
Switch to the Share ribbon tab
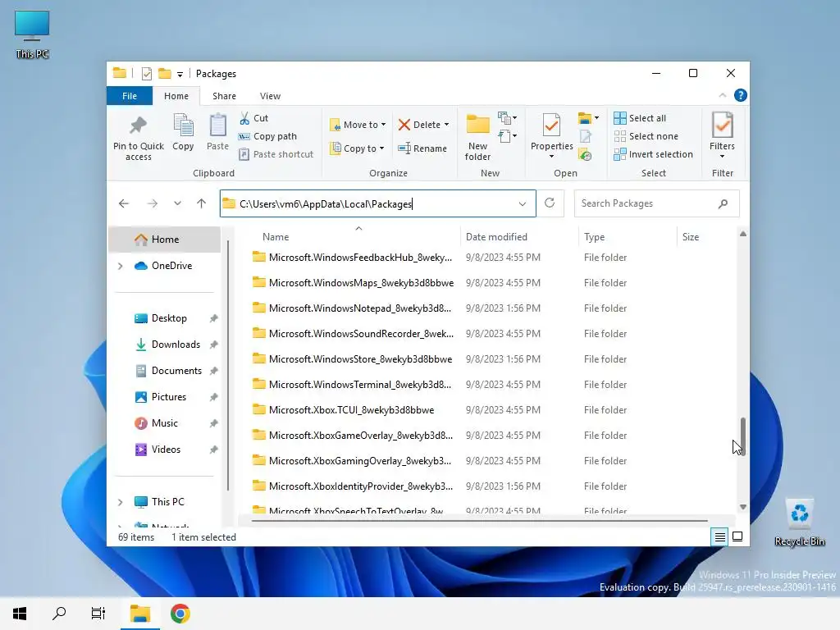(224, 96)
